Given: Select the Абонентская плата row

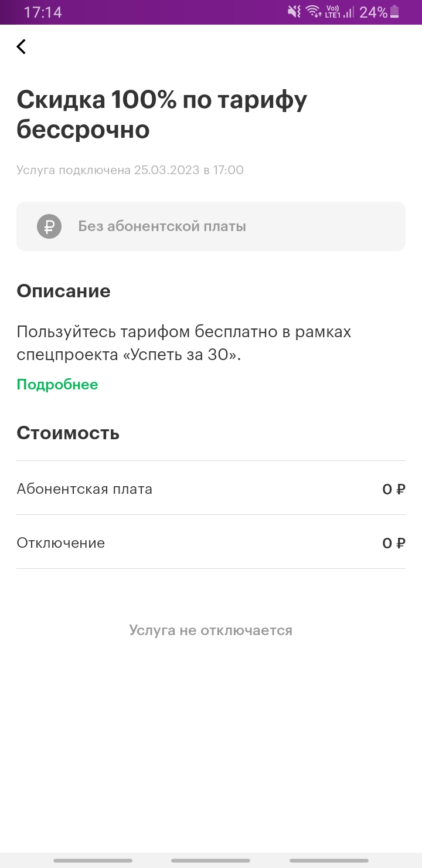Looking at the screenshot, I should (x=211, y=488).
